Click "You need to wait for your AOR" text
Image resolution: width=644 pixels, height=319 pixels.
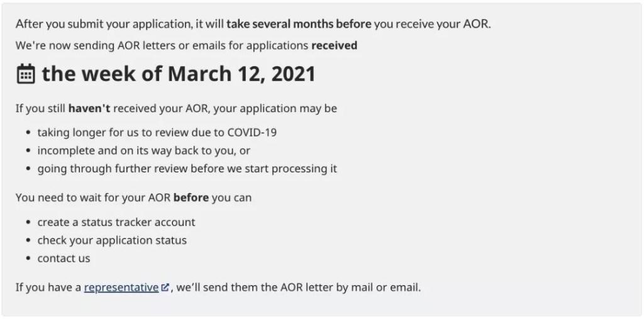[93, 198]
